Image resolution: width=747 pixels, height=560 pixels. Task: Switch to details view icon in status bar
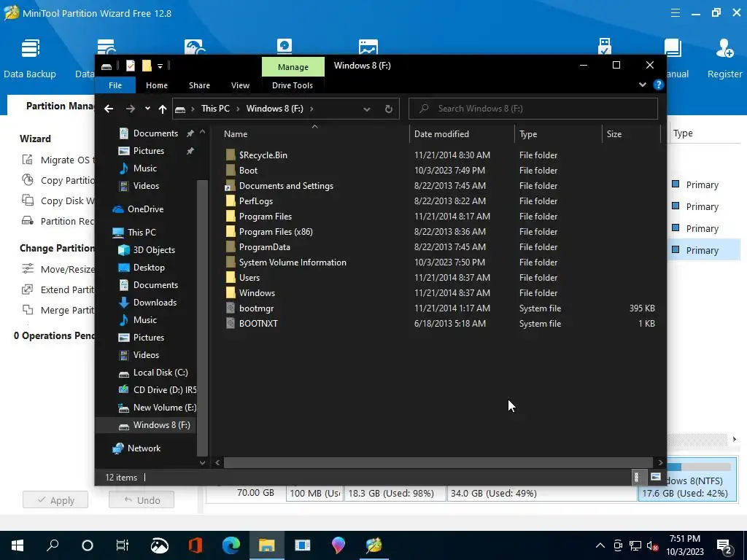click(636, 477)
